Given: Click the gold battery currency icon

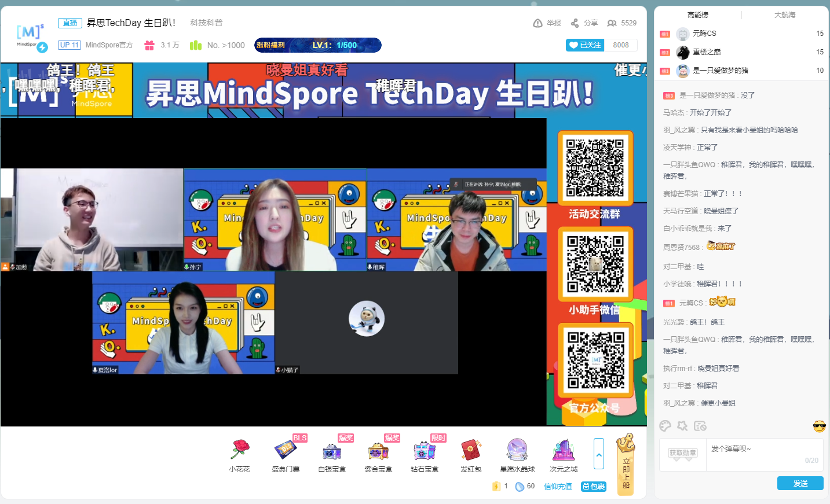Looking at the screenshot, I should coord(496,486).
